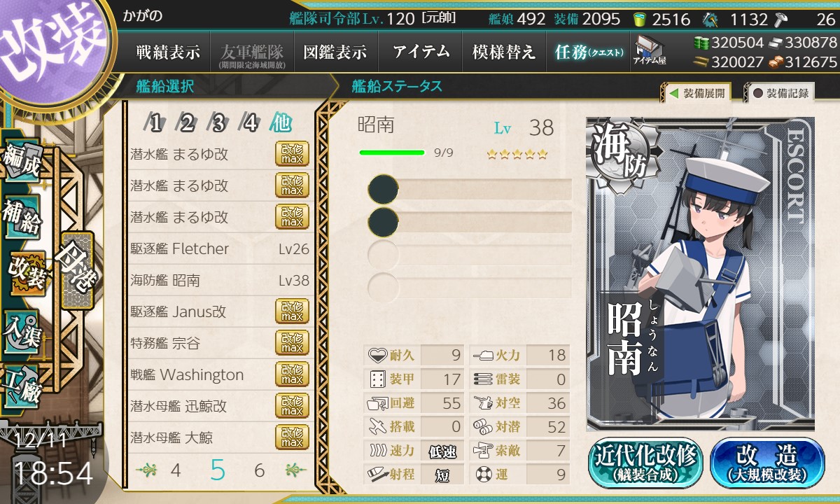This screenshot has height=504, width=840.
Task: Open the 任務 (クエスト) menu
Action: pyautogui.click(x=588, y=52)
